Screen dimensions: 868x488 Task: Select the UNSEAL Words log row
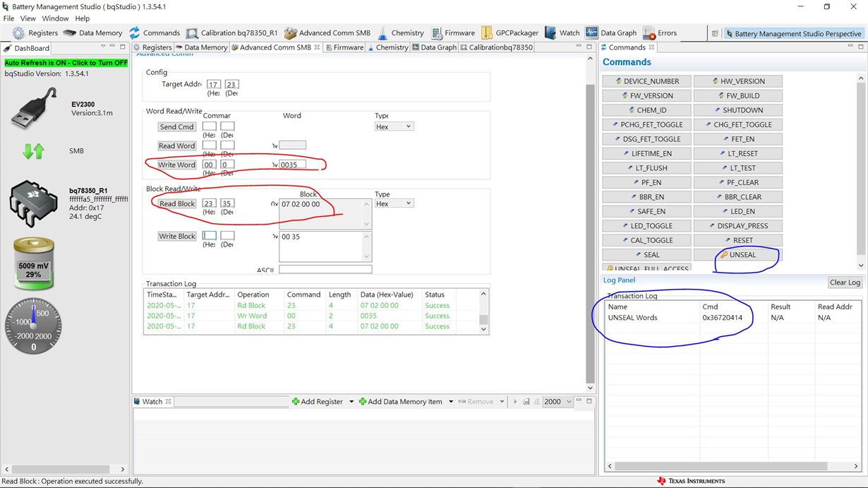(733, 318)
